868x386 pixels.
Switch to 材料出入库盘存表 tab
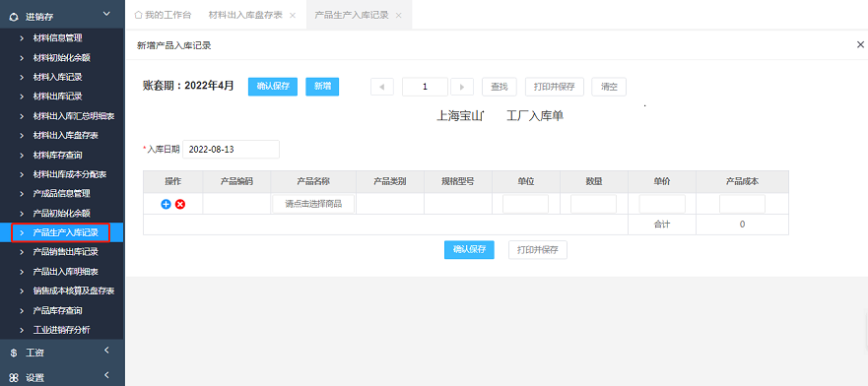coord(245,15)
